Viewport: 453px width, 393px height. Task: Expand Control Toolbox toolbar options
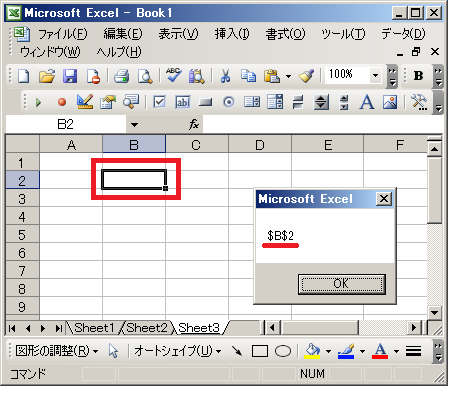point(439,102)
